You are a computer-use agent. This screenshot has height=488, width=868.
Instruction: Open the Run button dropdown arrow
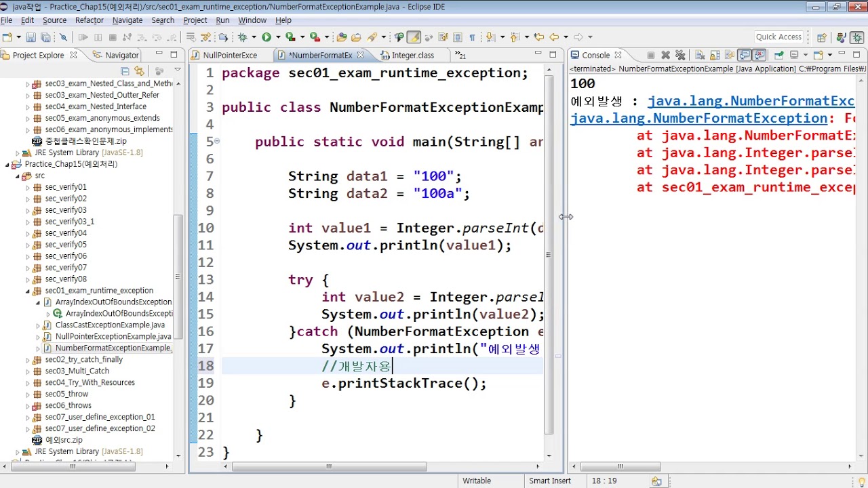click(x=277, y=37)
